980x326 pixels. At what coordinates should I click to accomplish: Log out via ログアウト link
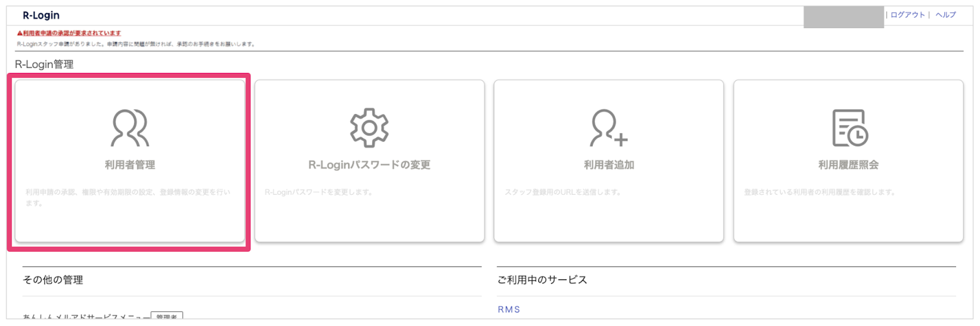point(908,15)
